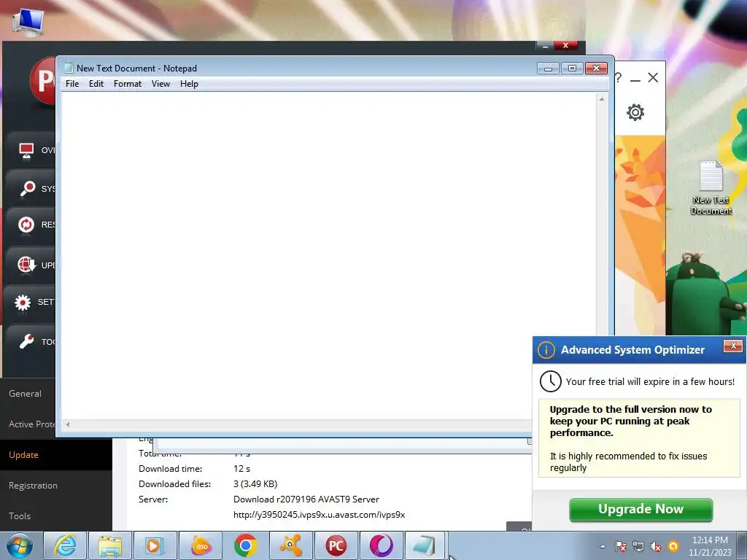
Task: Click Downloaded files value 3 (3.49 KB)
Action: pyautogui.click(x=255, y=484)
